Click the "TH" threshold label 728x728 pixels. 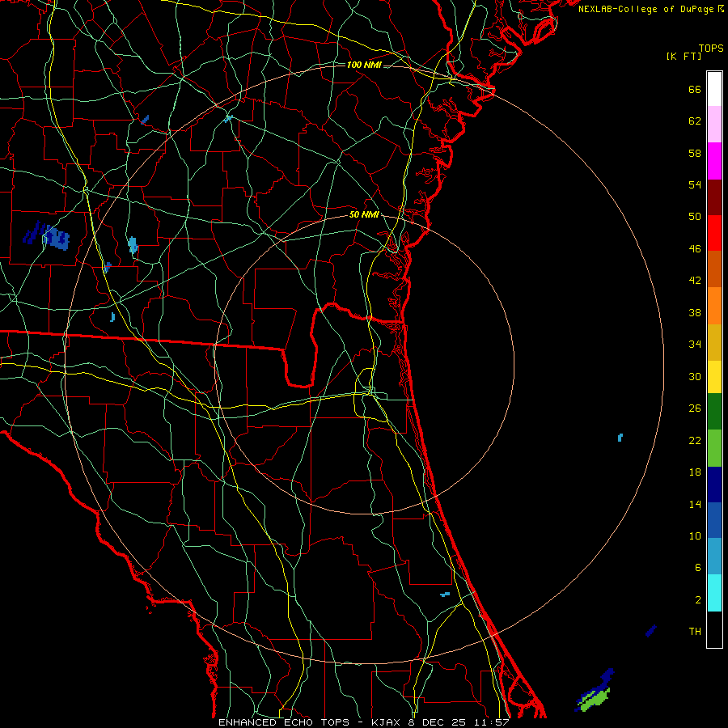pos(695,632)
